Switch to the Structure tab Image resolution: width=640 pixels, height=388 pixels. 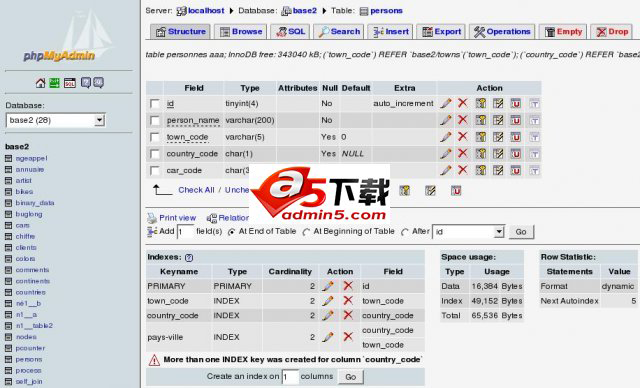(x=180, y=32)
